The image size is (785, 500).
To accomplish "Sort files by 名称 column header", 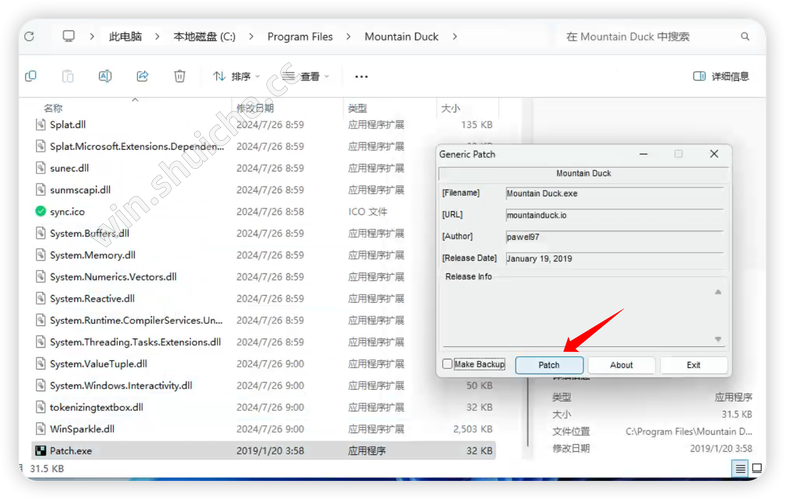I will [54, 107].
